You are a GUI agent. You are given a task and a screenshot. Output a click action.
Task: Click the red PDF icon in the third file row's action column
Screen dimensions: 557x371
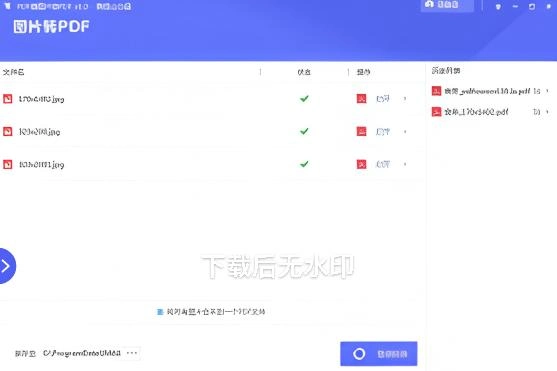361,164
